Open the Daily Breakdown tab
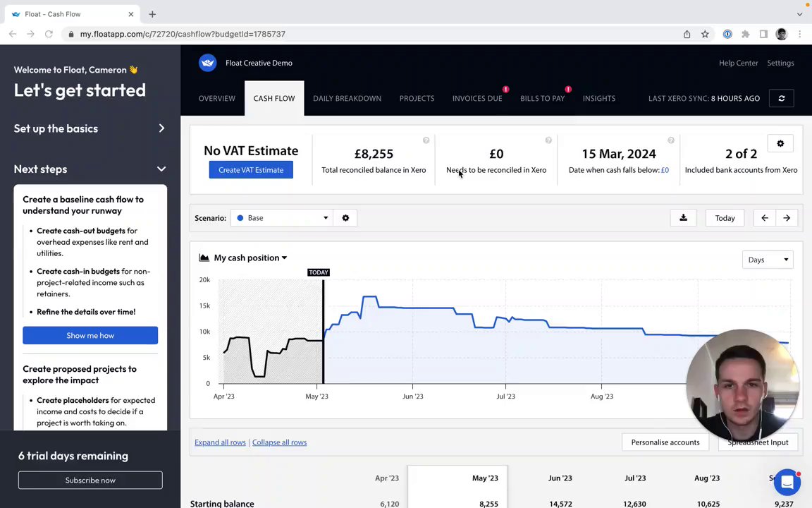Viewport: 812px width, 508px height. 347,99
